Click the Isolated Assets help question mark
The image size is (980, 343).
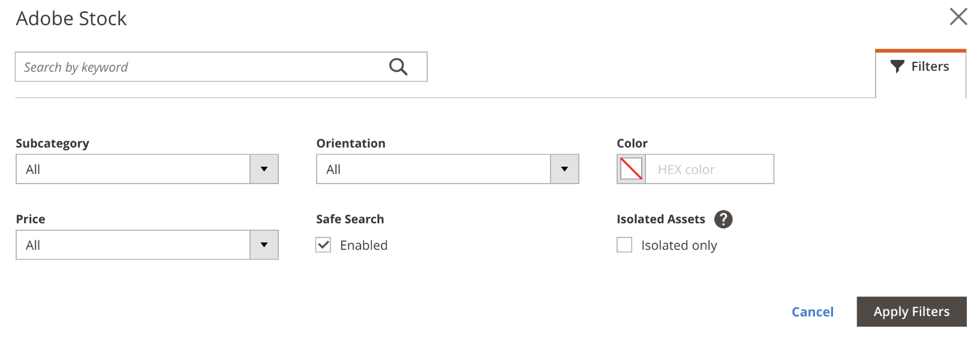pyautogui.click(x=723, y=219)
